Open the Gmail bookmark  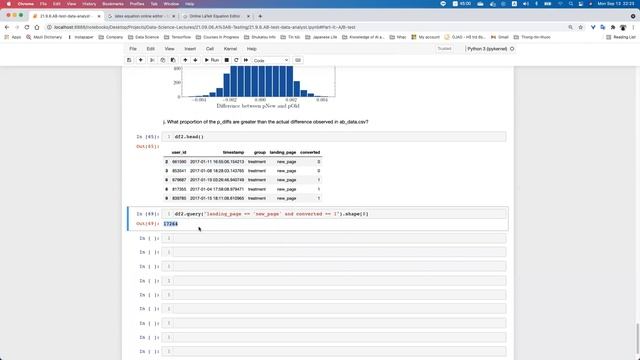click(x=500, y=37)
